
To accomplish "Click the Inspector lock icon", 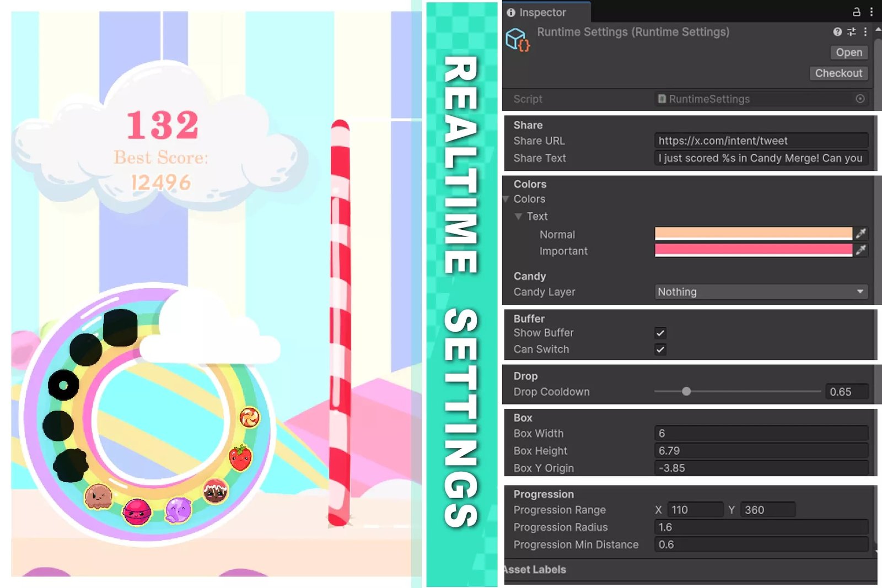I will point(857,12).
